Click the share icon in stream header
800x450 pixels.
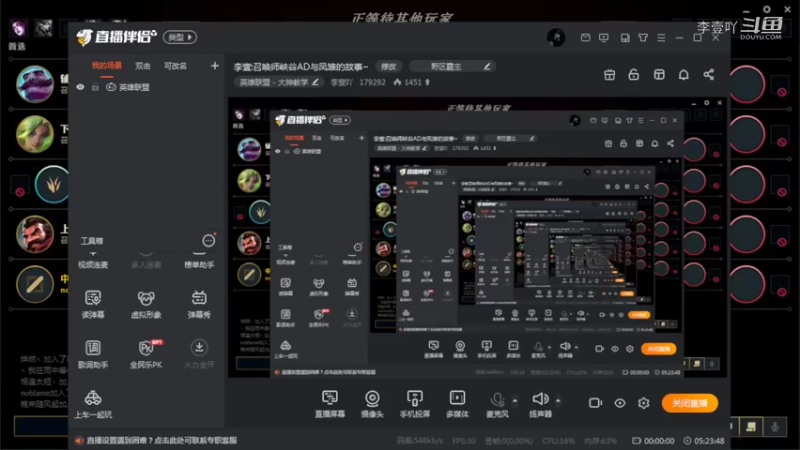tap(709, 74)
